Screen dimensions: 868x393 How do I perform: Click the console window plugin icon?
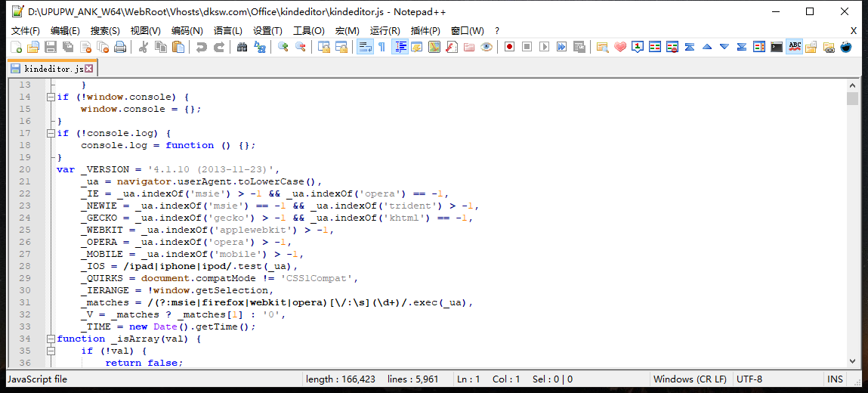[x=777, y=47]
